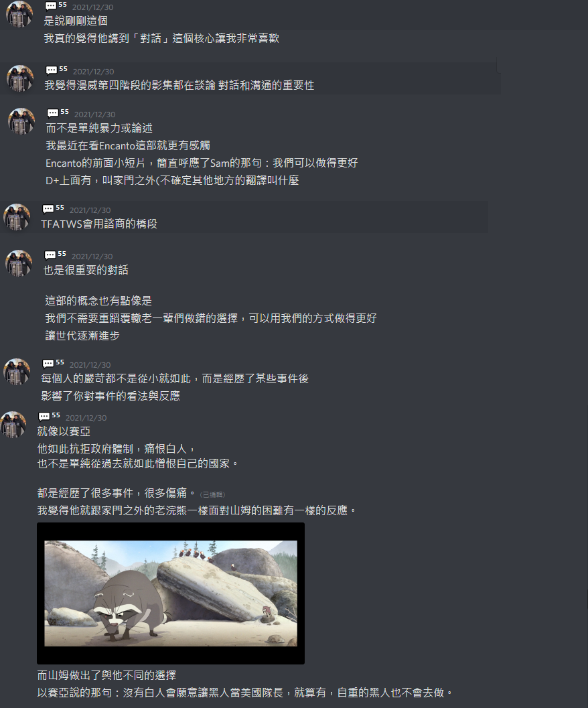Click the avatar beside 每個人的嚴苛 message
Screen dimensions: 588x708
click(x=17, y=372)
